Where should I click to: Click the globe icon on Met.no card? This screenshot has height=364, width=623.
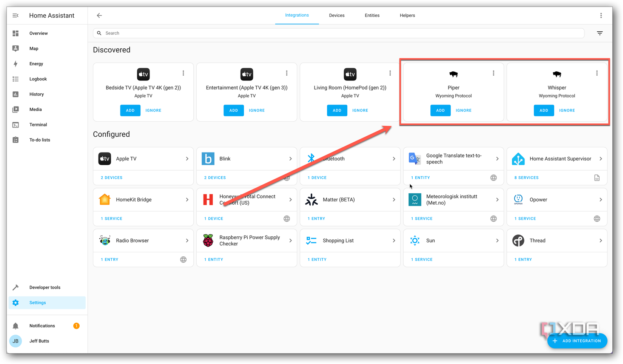coord(493,219)
